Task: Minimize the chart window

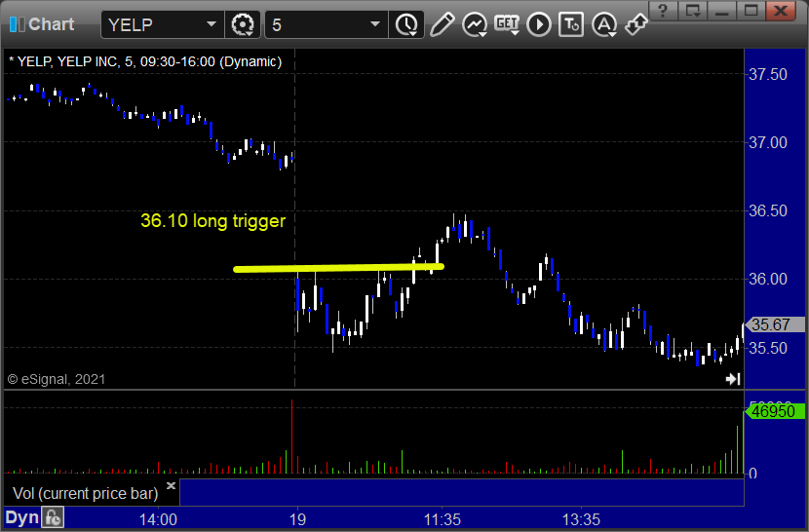Action: point(722,11)
